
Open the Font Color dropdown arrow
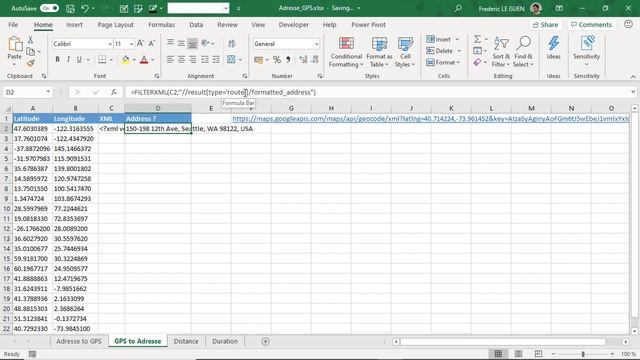pos(153,60)
